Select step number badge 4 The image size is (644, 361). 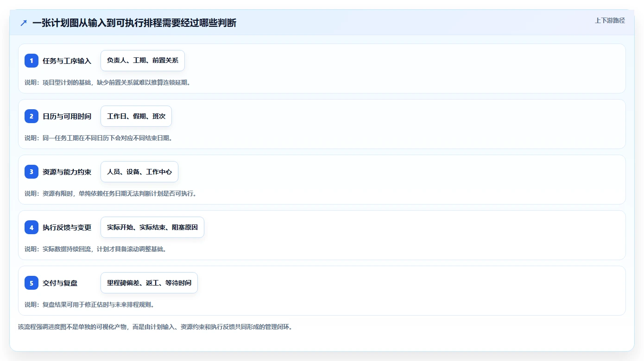tap(32, 227)
